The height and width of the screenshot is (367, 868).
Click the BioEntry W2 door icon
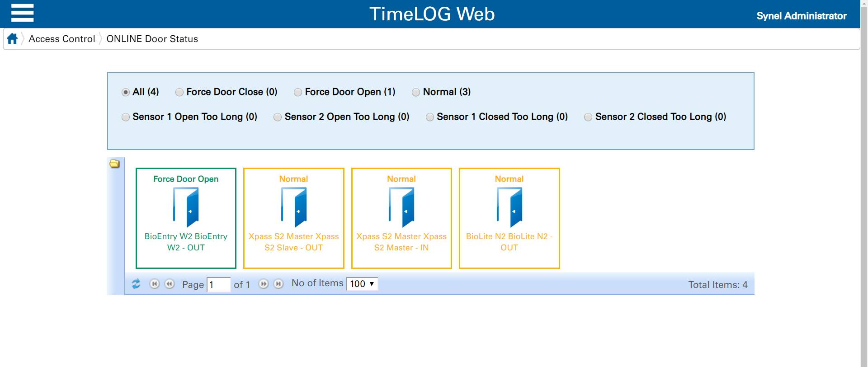coord(186,207)
